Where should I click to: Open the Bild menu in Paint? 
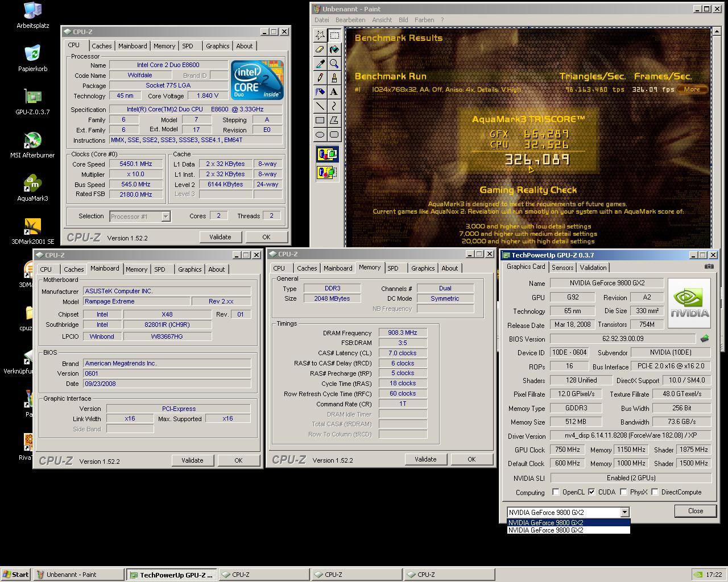pos(403,20)
